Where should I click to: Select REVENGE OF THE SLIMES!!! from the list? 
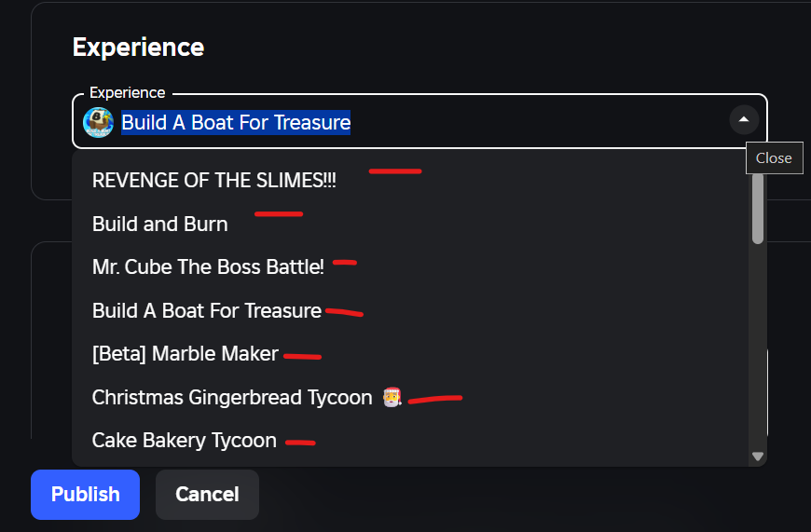pyautogui.click(x=213, y=181)
